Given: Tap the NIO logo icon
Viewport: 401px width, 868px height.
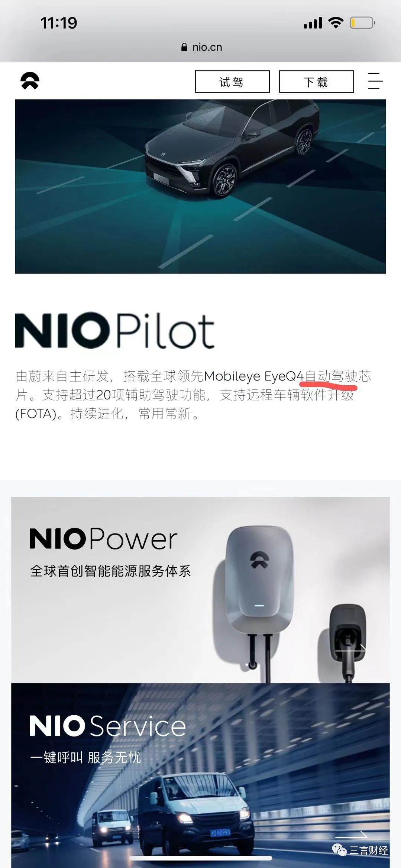Looking at the screenshot, I should click(30, 81).
